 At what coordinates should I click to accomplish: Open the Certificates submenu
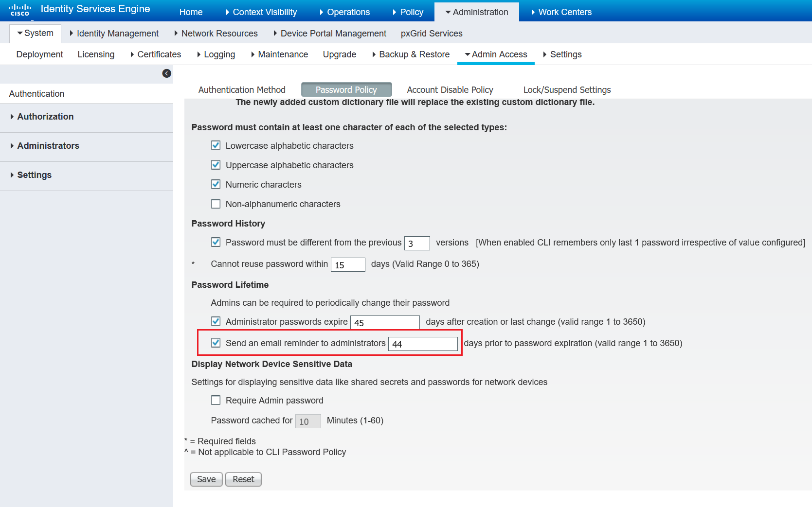pos(159,54)
